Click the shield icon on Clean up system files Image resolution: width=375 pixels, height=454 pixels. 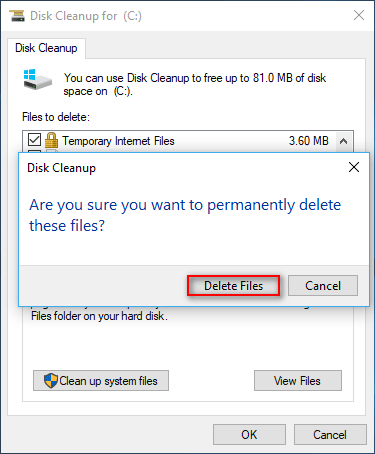pos(51,380)
